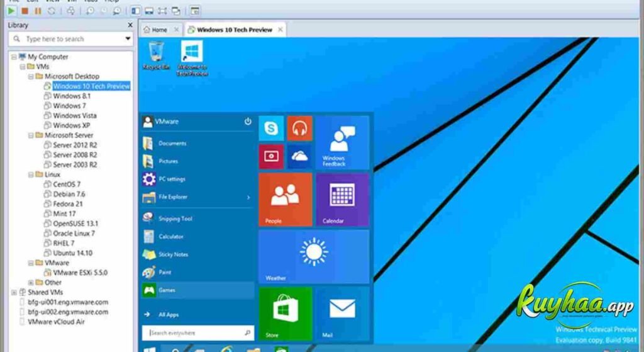Switch to Unity mode icon in toolbar
Viewport: 644px width, 352px height.
pyautogui.click(x=176, y=11)
